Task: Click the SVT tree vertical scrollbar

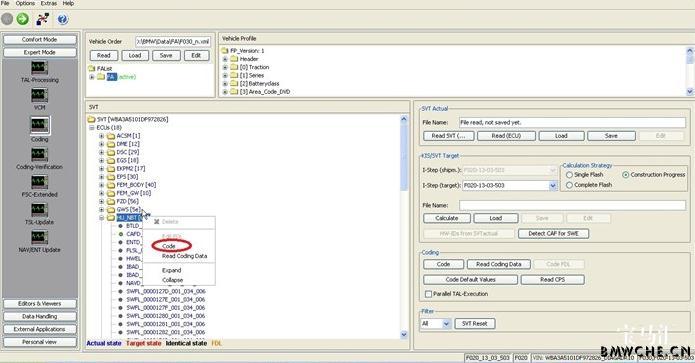Action: (404, 226)
